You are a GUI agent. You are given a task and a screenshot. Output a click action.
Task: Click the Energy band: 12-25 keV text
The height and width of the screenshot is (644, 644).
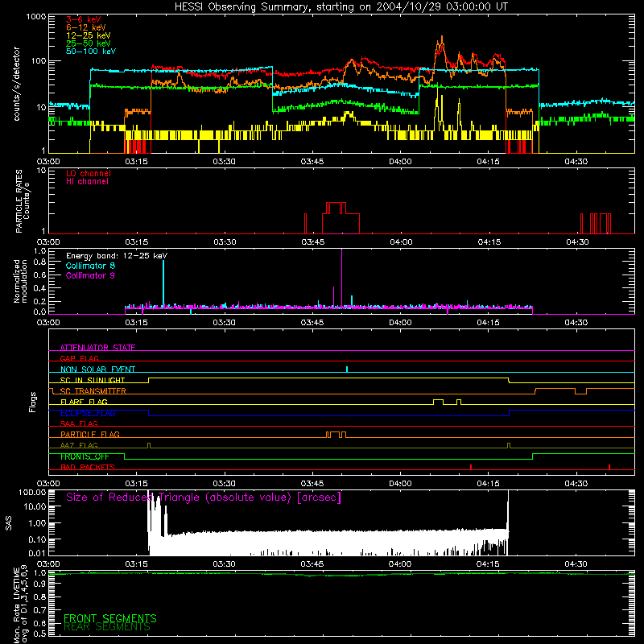pyautogui.click(x=117, y=256)
